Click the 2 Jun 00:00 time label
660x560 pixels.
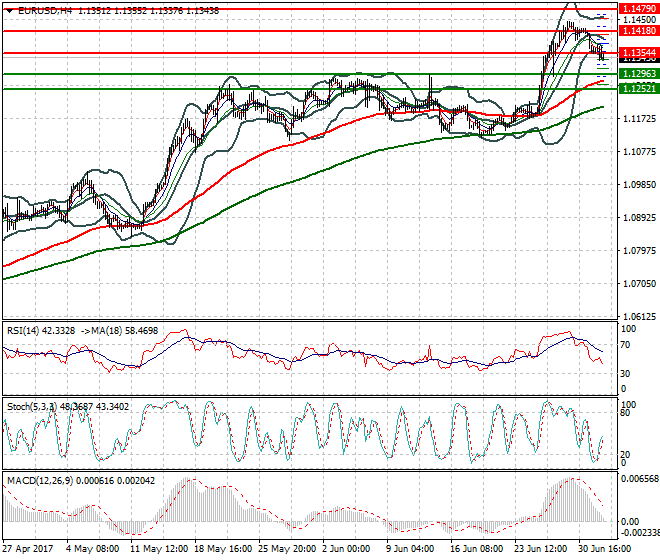[346, 549]
